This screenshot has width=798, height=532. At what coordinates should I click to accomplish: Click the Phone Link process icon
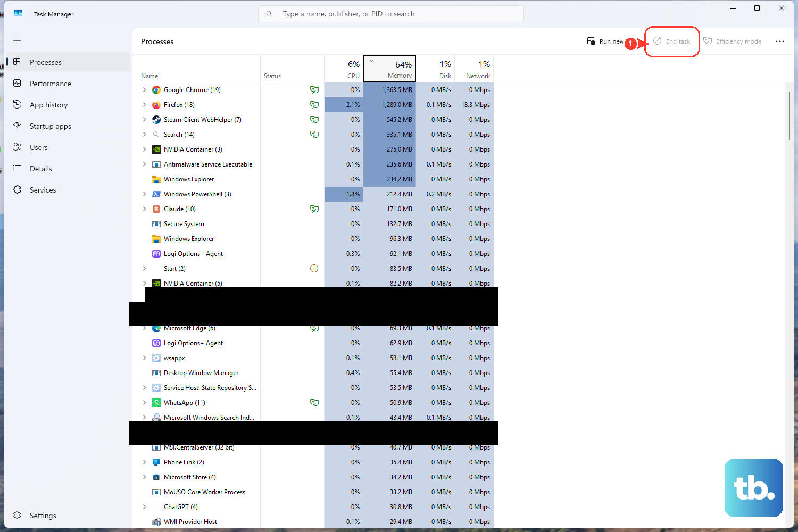(156, 462)
